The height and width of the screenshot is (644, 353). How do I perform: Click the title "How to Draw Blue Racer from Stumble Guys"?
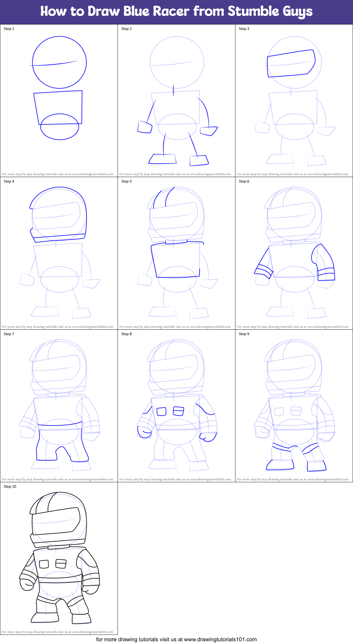[x=176, y=12]
